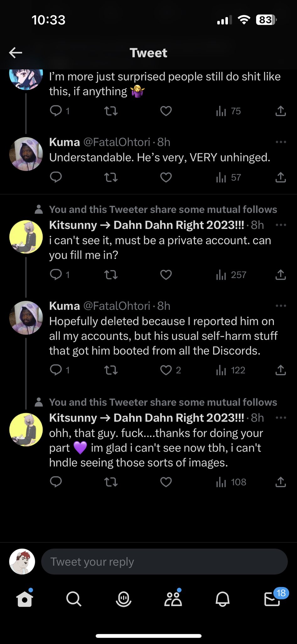297x644 pixels.
Task: Open more options on Kuma's 'Hopefully deleted' tweet
Action: 281,306
